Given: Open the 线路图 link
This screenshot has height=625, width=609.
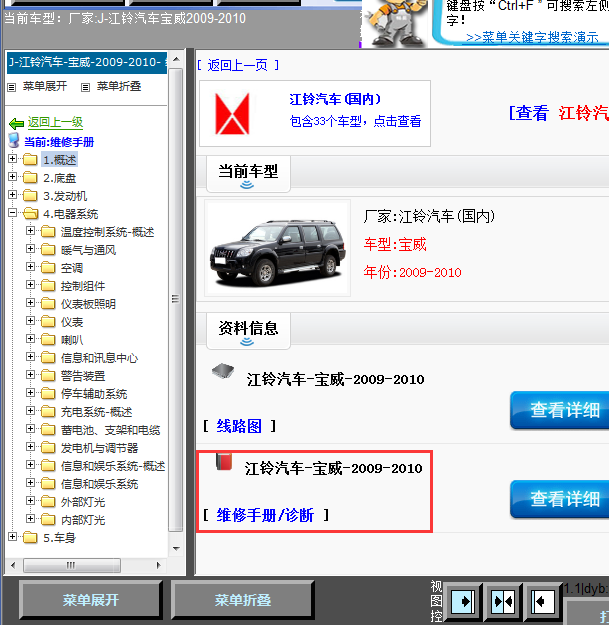Looking at the screenshot, I should tap(239, 426).
